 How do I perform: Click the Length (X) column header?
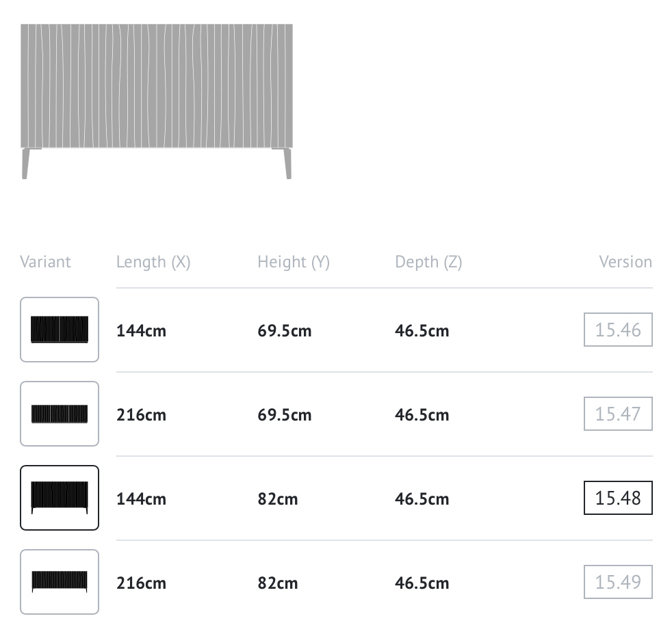[153, 262]
